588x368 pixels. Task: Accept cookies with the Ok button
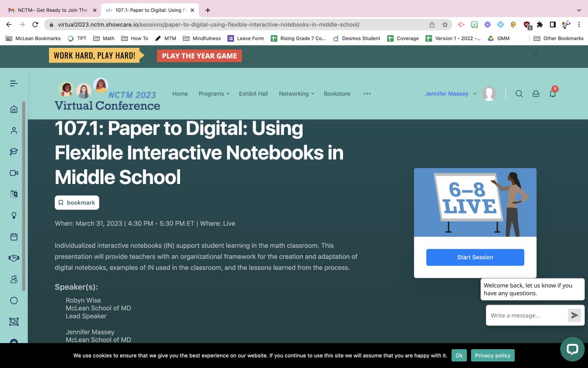459,355
